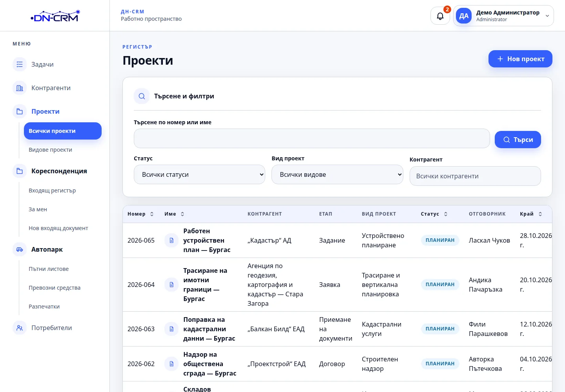The image size is (565, 392).
Task: Open document icon for project 2026-062
Action: (171, 364)
